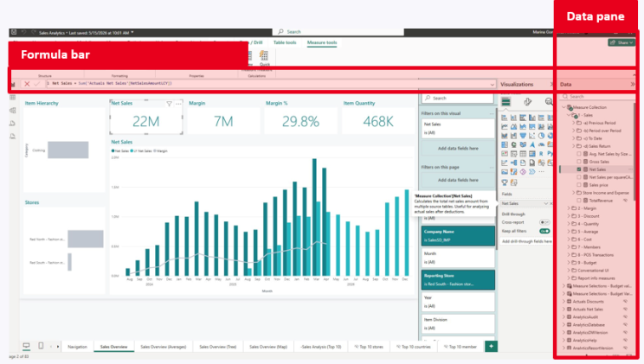Toggle the Keep all filters switch
The height and width of the screenshot is (364, 644).
[x=544, y=231]
